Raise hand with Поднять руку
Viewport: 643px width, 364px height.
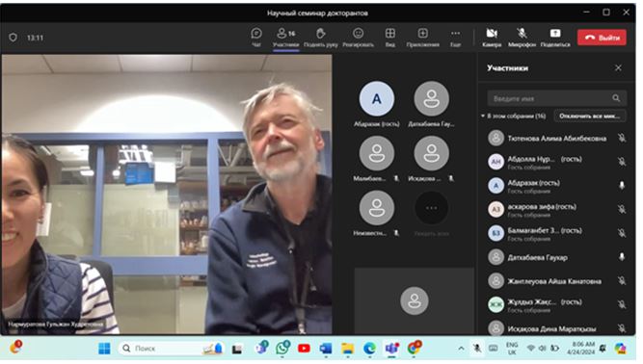click(321, 38)
